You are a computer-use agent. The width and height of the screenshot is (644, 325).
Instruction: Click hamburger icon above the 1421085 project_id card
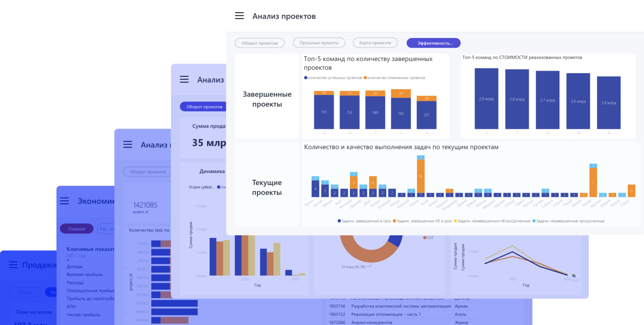pos(128,144)
